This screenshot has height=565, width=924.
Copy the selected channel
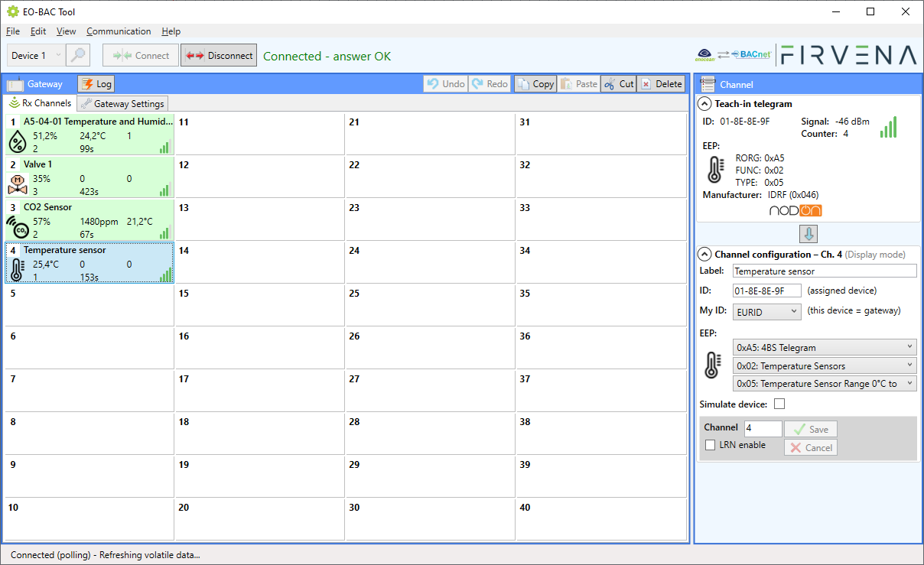click(x=535, y=84)
